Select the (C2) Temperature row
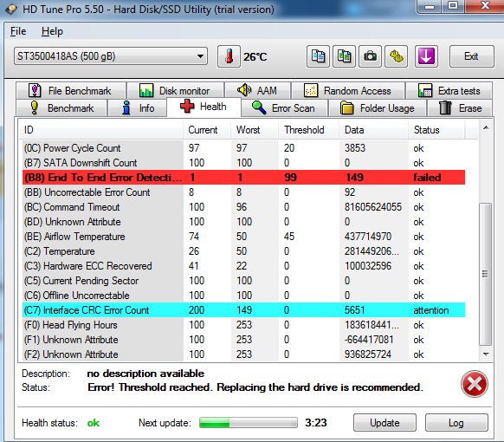The height and width of the screenshot is (442, 504). [243, 251]
